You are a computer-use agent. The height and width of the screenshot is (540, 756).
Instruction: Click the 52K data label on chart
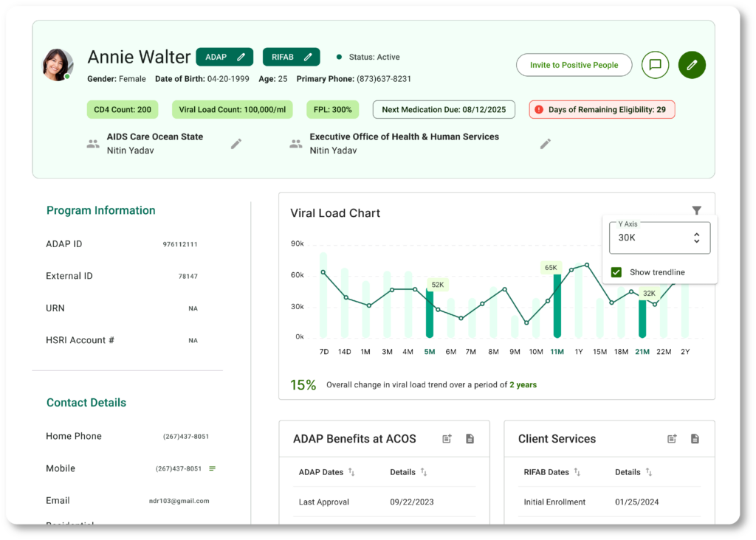pos(438,285)
